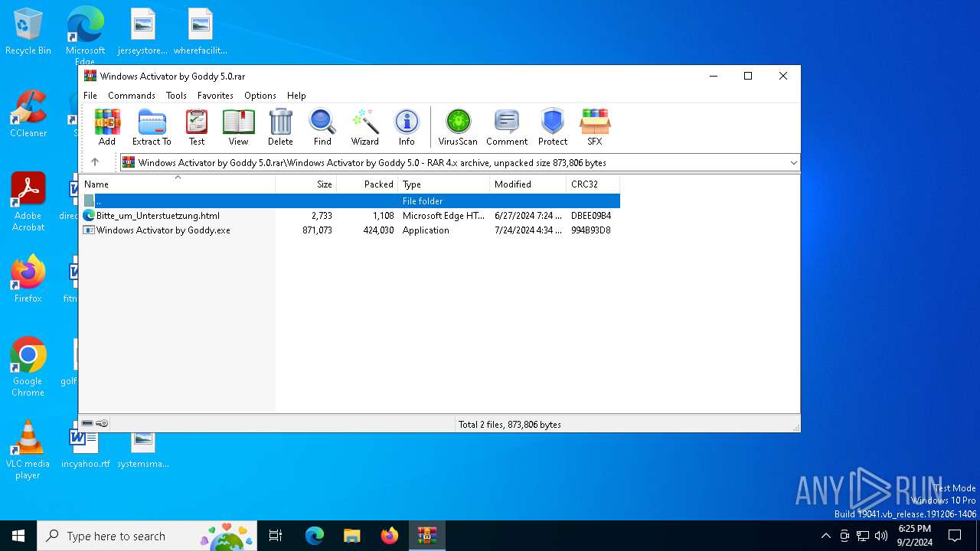
Task: Open the CCleaner desktop shortcut
Action: click(28, 114)
